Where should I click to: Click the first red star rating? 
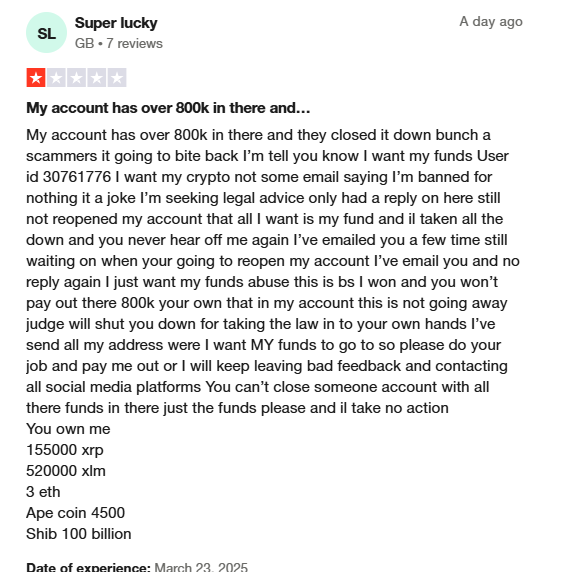pos(36,78)
